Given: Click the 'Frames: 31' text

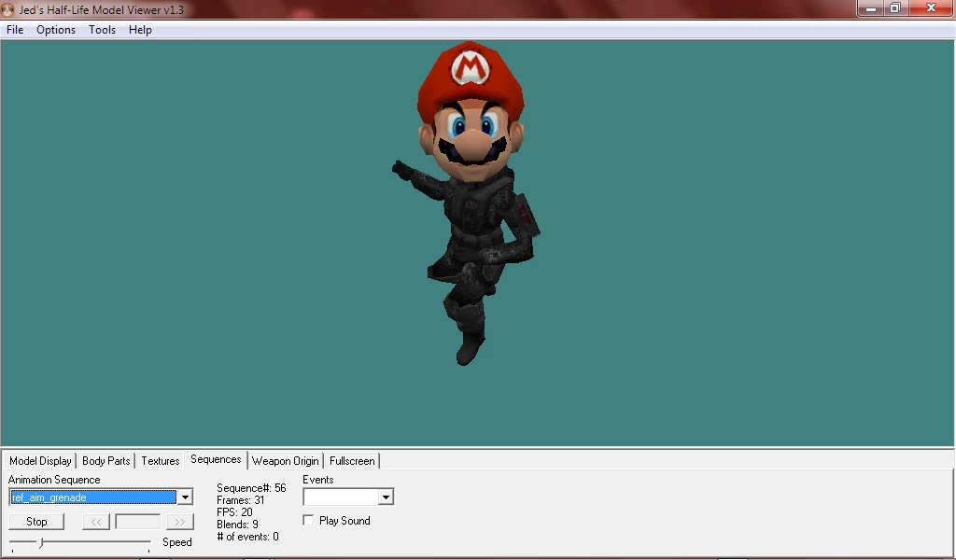Looking at the screenshot, I should 240,500.
